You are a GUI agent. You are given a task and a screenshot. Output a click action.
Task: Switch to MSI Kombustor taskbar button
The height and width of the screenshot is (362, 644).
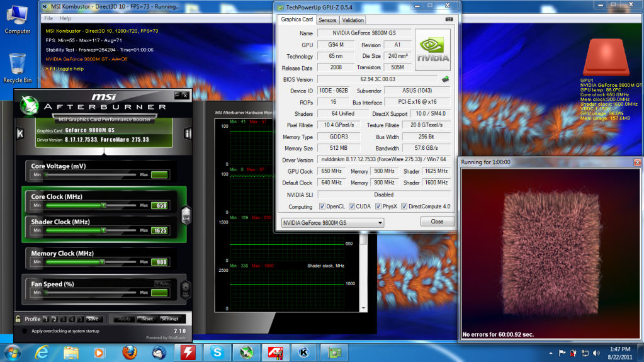click(x=304, y=353)
